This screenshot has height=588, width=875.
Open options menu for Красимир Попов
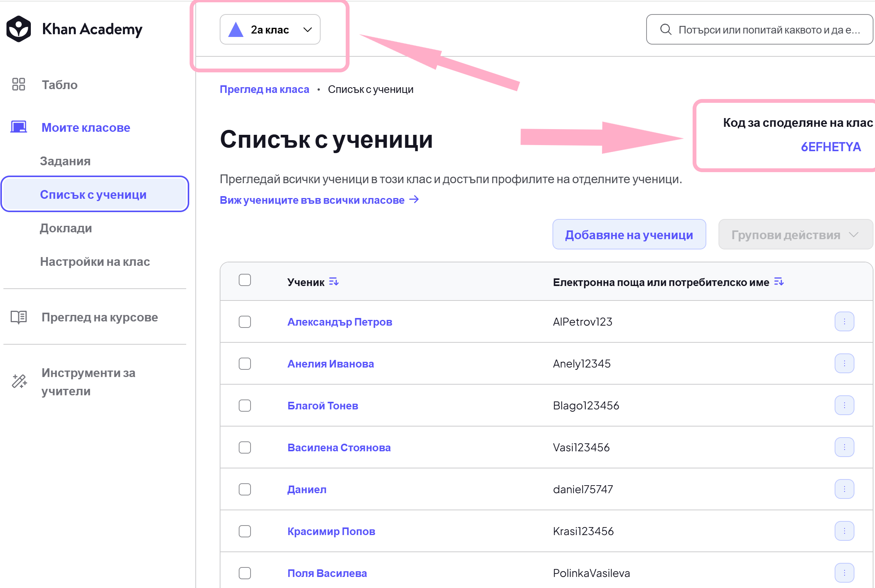tap(844, 531)
